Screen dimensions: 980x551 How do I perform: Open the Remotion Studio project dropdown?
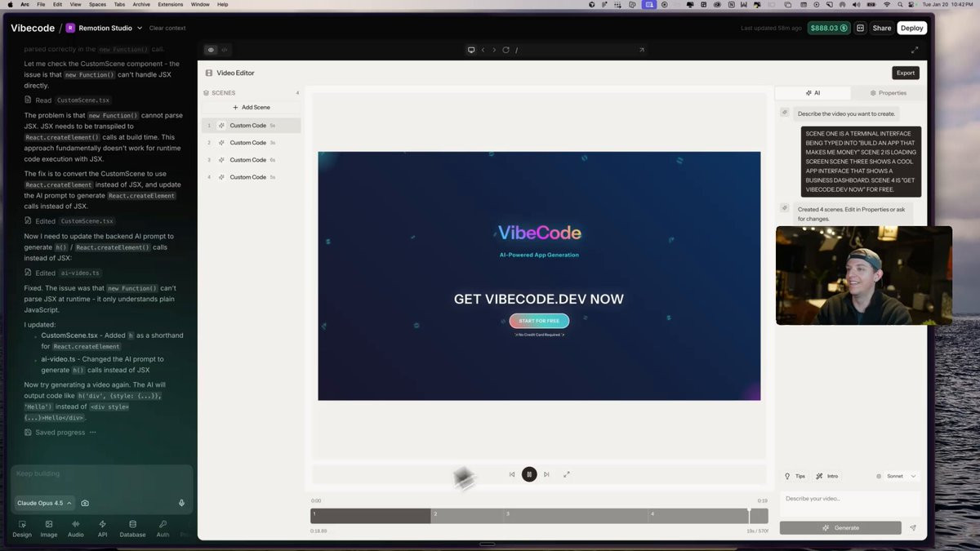(105, 28)
